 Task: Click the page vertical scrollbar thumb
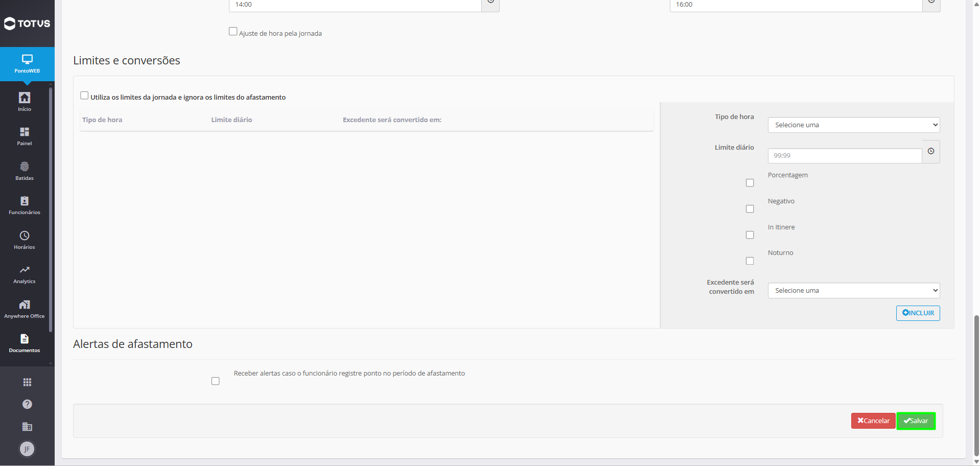point(976,386)
